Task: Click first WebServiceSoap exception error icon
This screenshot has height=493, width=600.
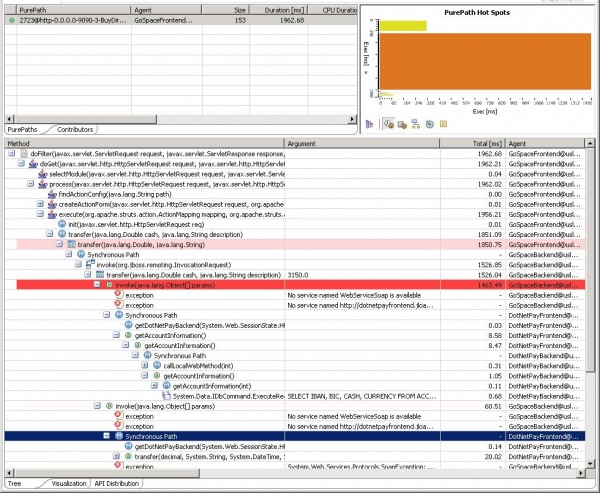Action: point(119,295)
